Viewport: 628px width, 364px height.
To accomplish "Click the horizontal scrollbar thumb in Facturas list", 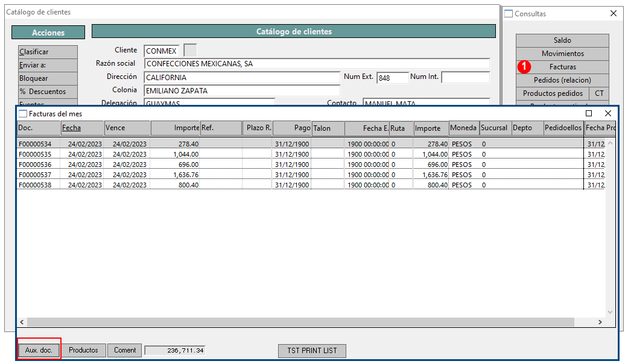I will (x=300, y=322).
